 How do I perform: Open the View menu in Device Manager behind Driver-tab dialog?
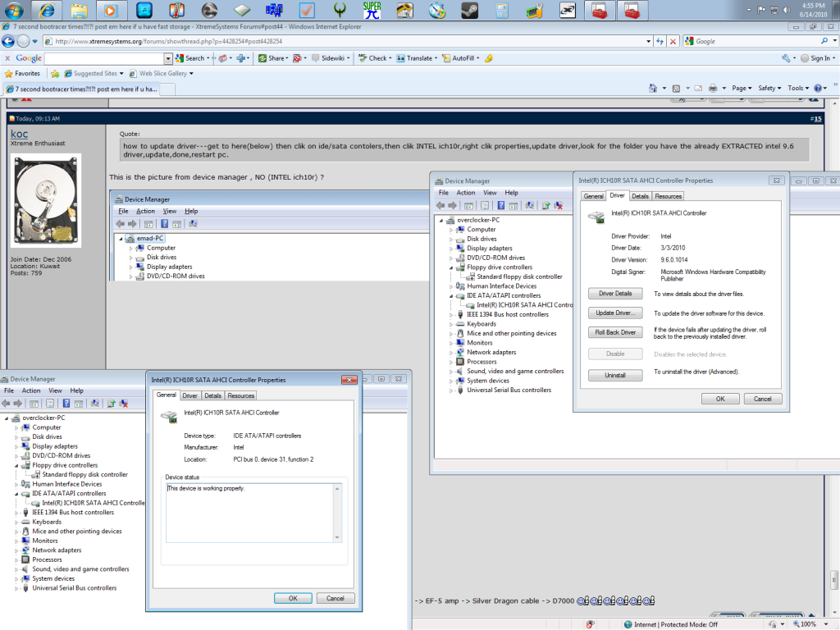(490, 193)
